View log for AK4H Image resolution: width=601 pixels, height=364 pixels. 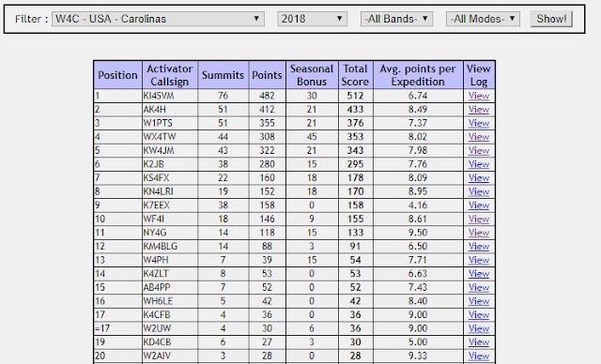479,110
